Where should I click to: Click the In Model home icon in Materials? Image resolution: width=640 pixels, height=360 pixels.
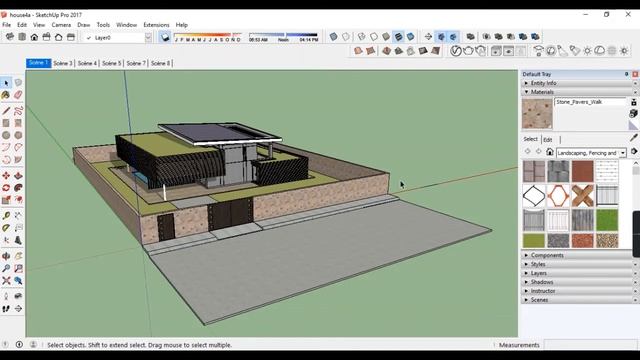550,152
